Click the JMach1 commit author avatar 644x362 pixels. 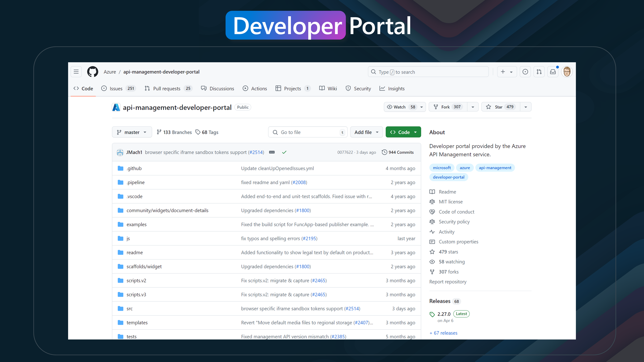(120, 152)
